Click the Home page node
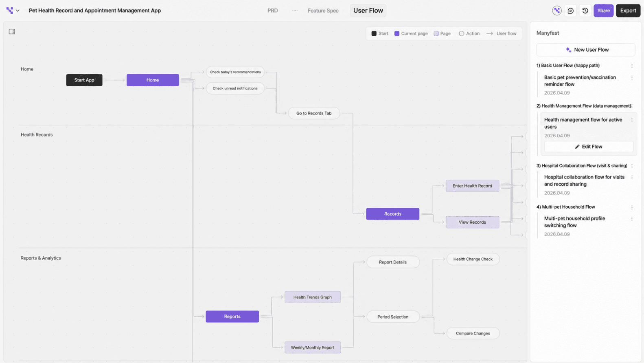This screenshot has height=363, width=644. pyautogui.click(x=153, y=80)
